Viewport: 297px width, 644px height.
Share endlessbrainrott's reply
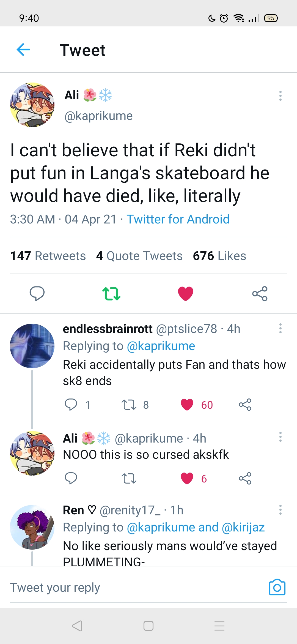[245, 405]
